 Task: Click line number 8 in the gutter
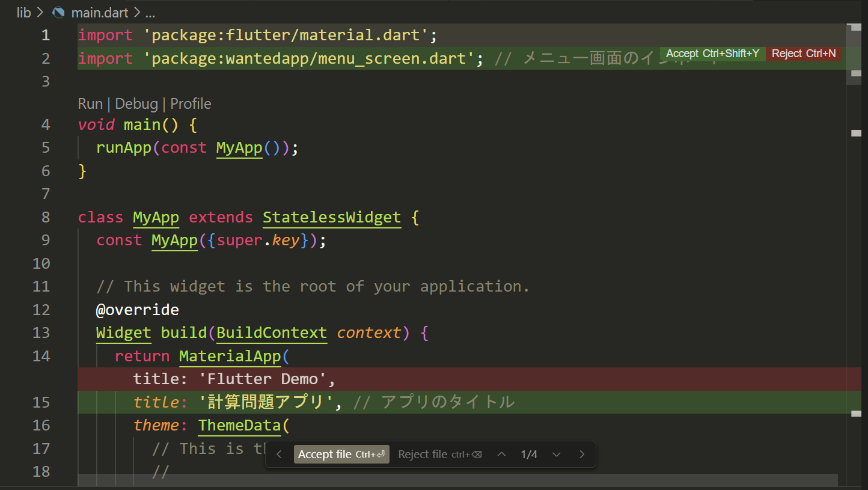(46, 217)
